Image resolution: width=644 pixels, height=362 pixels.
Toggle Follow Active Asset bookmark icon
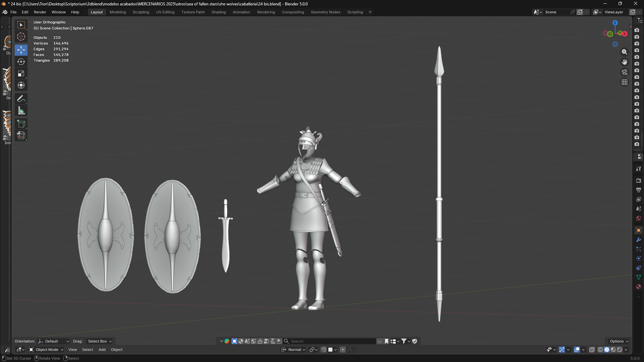tap(387, 341)
